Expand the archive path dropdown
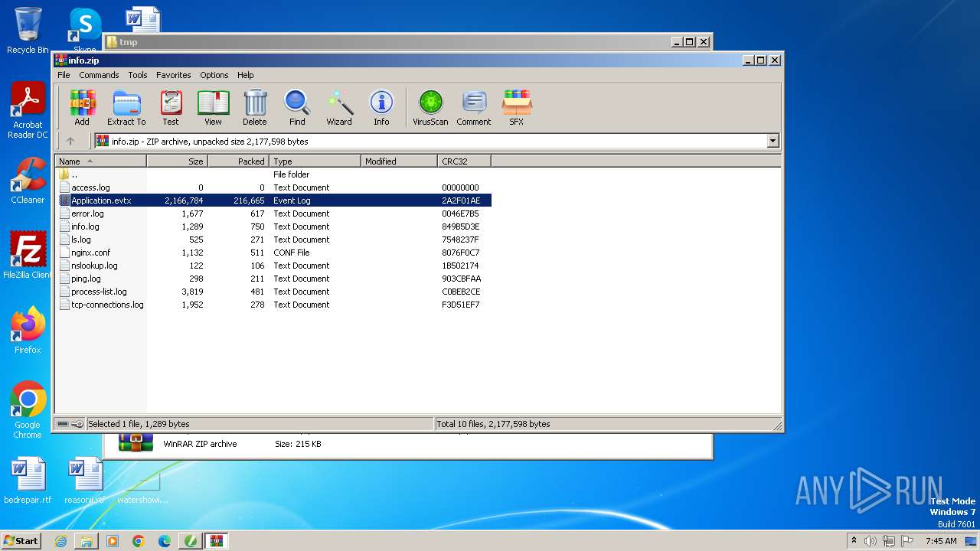The image size is (980, 551). 773,141
